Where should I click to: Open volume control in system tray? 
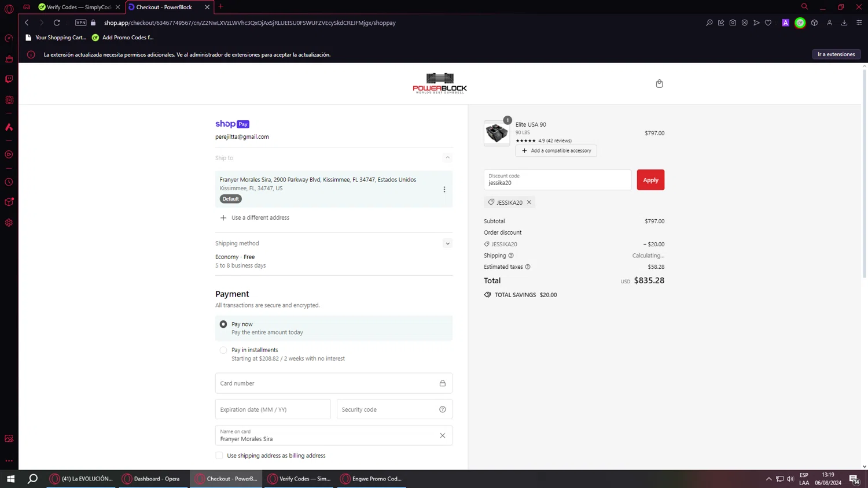coord(790,479)
